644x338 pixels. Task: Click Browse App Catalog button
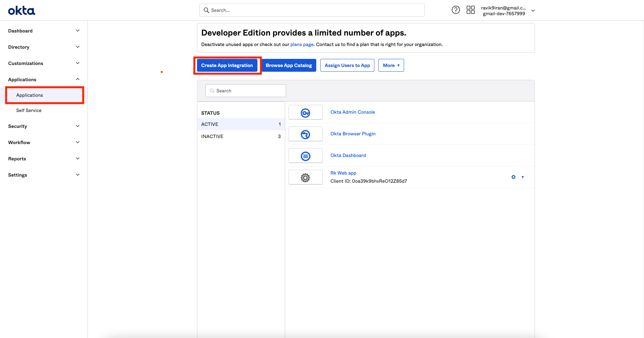(289, 65)
